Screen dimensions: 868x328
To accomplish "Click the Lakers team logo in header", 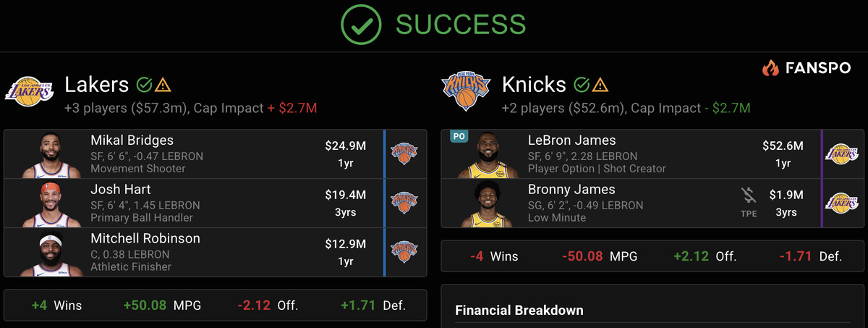I will pyautogui.click(x=28, y=92).
